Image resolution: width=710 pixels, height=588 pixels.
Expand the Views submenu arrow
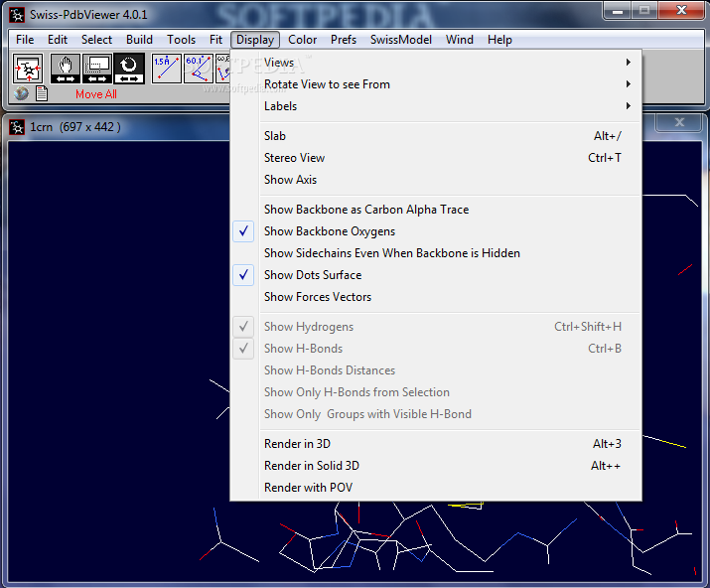628,62
